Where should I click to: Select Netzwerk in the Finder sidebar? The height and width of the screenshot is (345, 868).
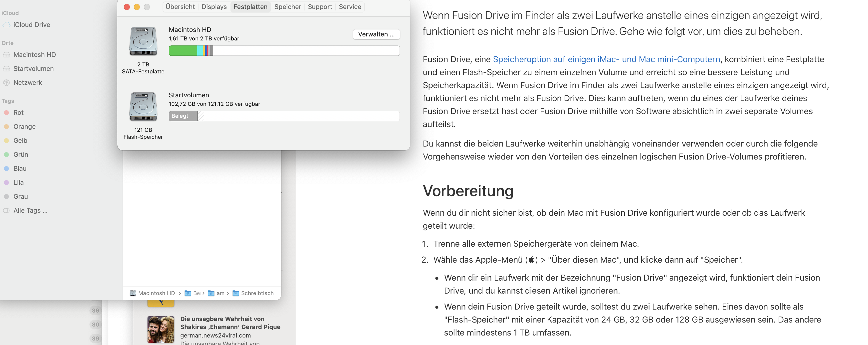pos(27,83)
